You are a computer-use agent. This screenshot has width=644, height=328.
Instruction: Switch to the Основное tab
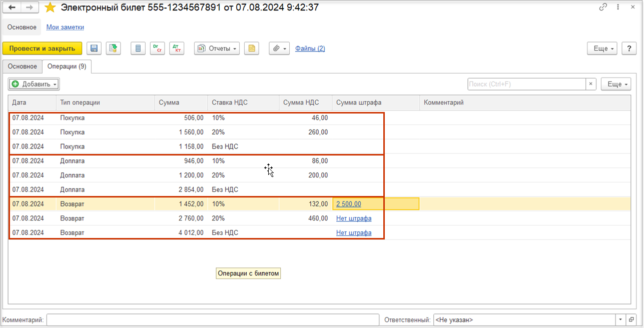click(22, 66)
